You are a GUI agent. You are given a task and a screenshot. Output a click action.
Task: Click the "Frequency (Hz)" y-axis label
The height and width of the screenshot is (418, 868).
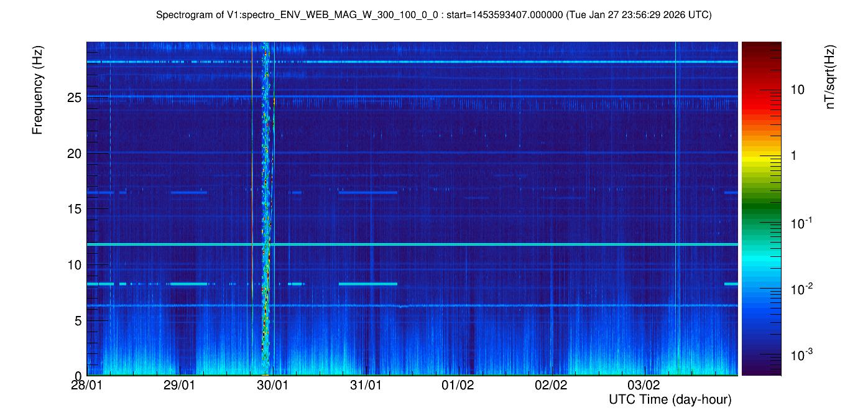38,94
